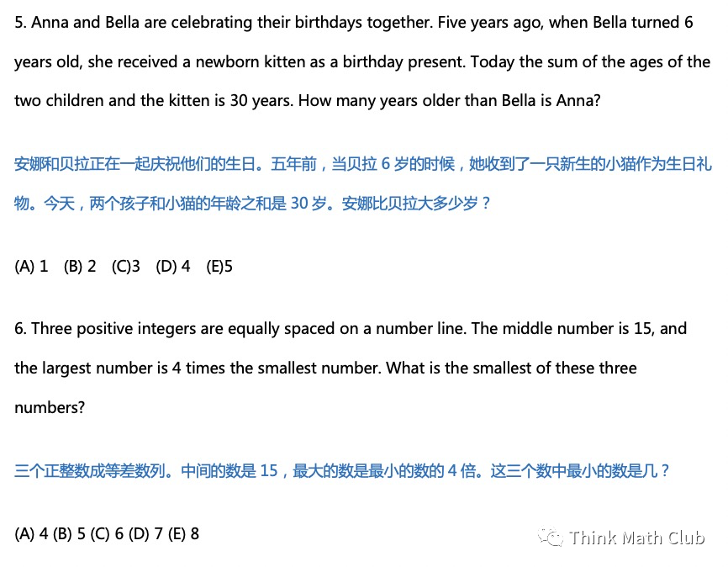This screenshot has width=728, height=567.
Task: Click the question number 5 at the start
Action: (x=20, y=23)
